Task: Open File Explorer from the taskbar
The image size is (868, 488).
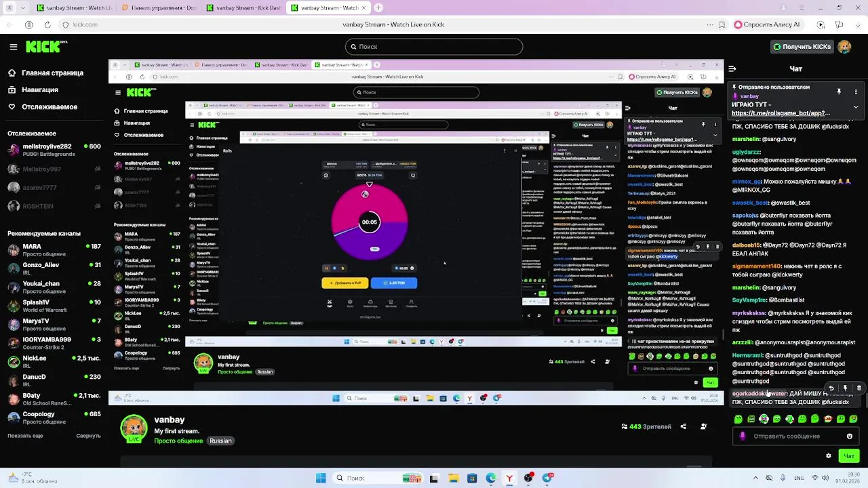Action: (x=453, y=478)
